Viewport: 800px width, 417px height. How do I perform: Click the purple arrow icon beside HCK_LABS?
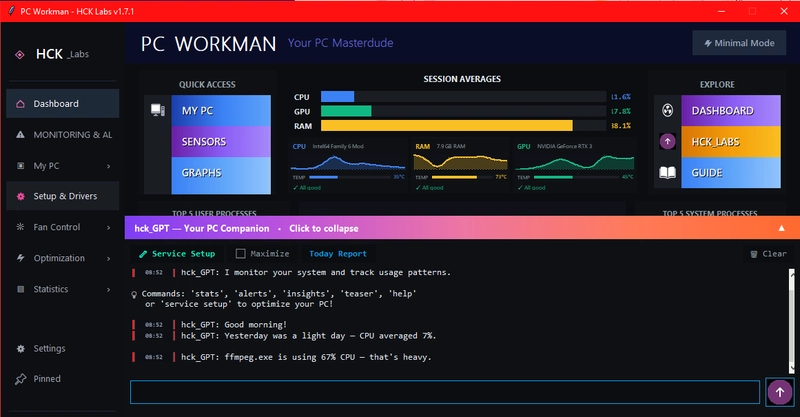tap(669, 142)
